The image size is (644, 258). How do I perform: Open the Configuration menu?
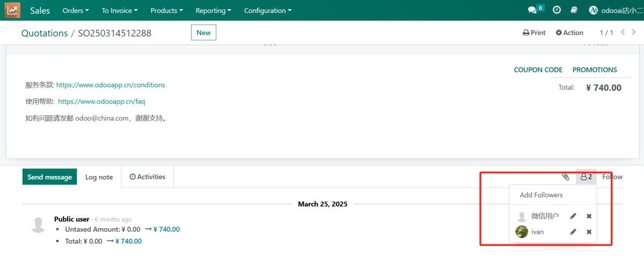268,10
